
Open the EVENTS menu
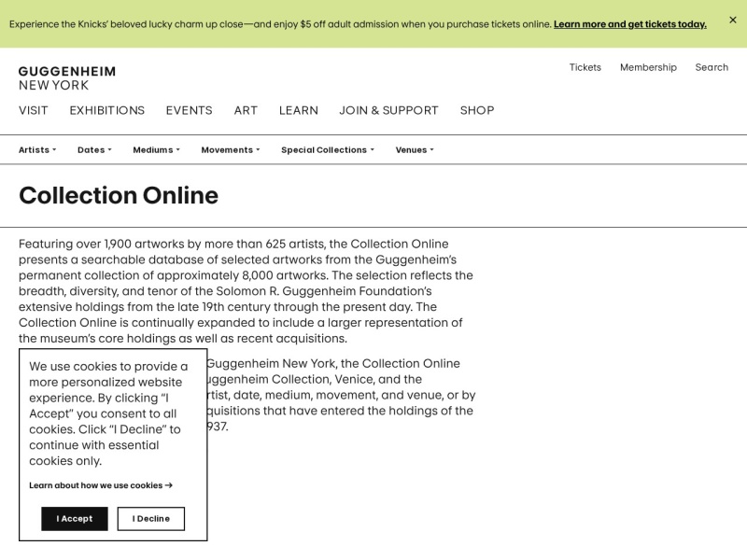[x=190, y=110]
